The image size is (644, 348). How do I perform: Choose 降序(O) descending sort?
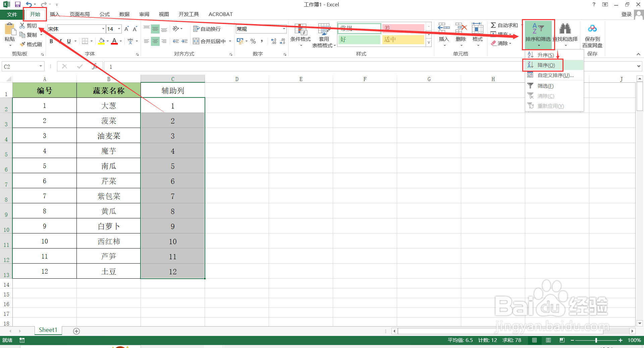pyautogui.click(x=554, y=65)
